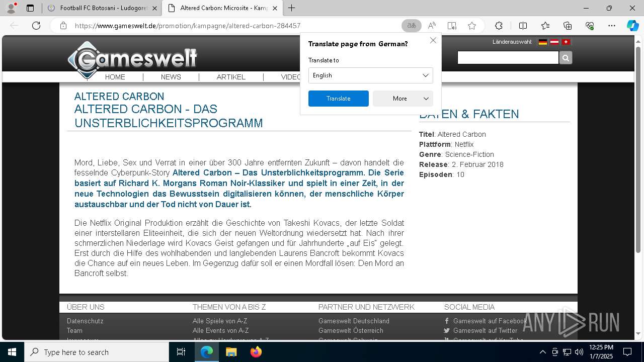Open Gameswelt auf Facebook link
The width and height of the screenshot is (644, 362).
[490, 321]
